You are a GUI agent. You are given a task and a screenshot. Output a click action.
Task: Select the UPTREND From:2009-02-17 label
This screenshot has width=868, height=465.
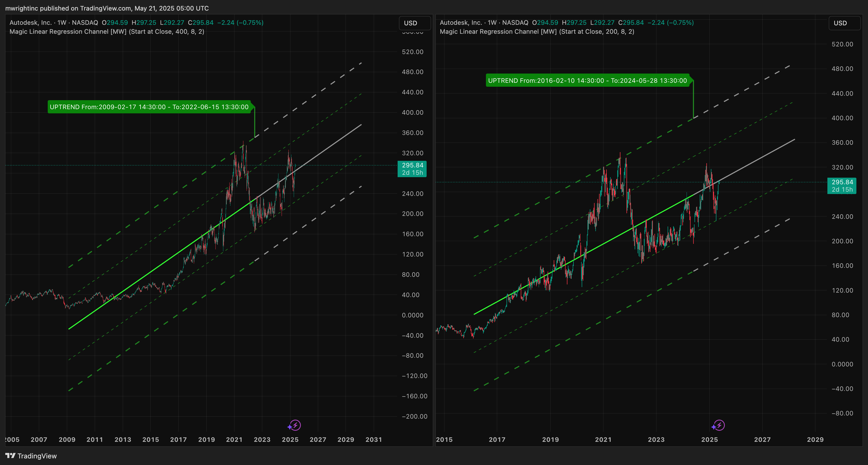coord(149,107)
